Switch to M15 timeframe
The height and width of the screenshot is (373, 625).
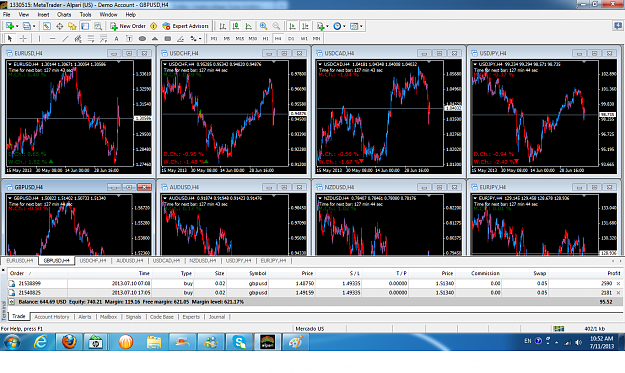240,39
